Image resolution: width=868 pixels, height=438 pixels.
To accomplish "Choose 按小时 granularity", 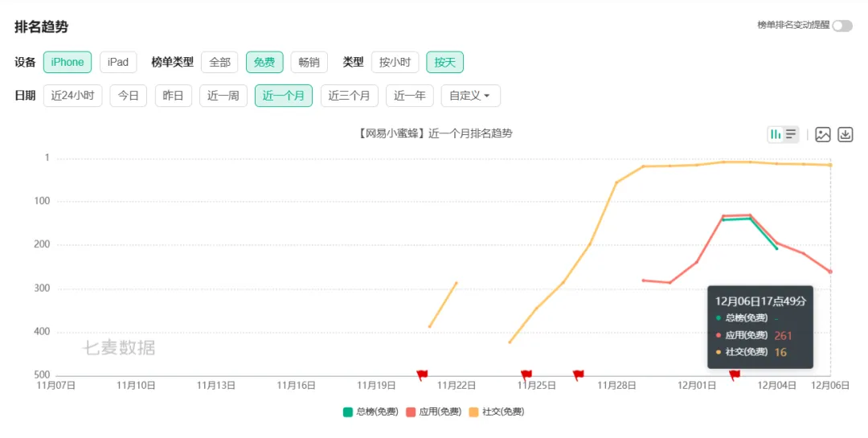I will (x=395, y=62).
